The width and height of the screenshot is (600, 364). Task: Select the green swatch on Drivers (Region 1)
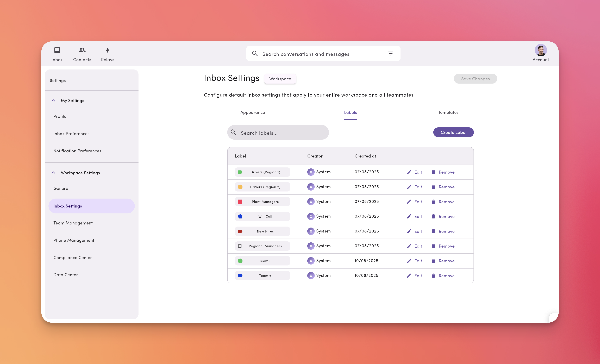click(241, 172)
